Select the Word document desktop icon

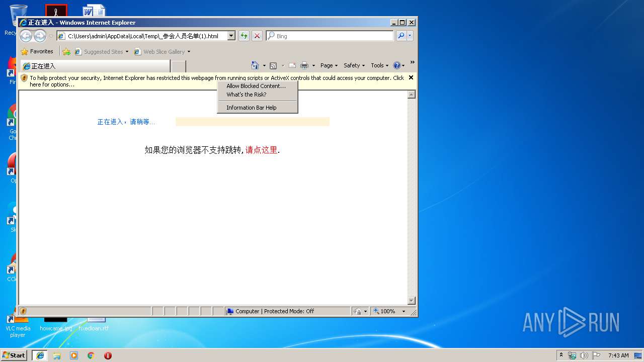(95, 10)
